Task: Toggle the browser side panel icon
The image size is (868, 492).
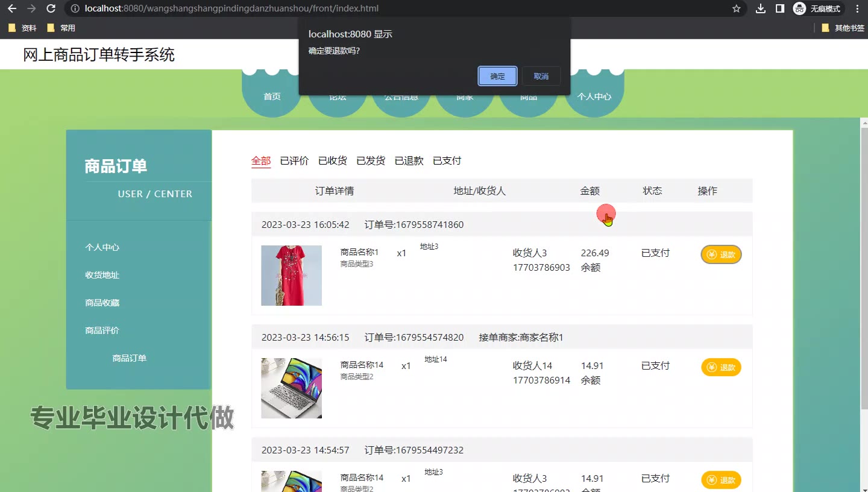Action: 780,8
